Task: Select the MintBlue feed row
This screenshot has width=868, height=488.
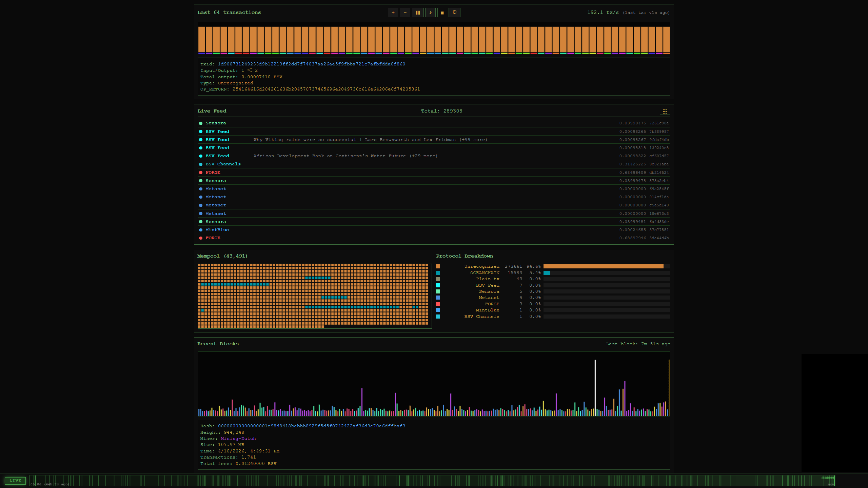Action: (434, 230)
